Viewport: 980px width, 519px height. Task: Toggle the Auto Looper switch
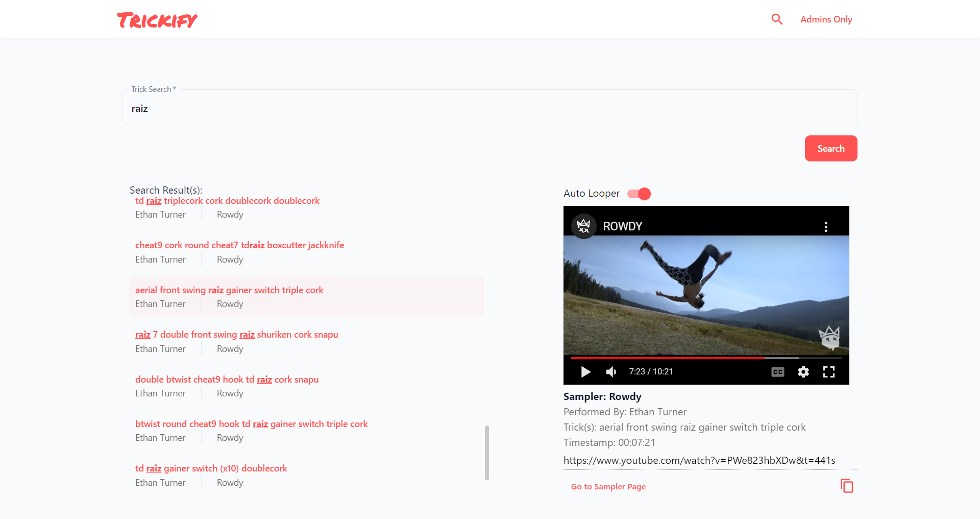(x=639, y=194)
